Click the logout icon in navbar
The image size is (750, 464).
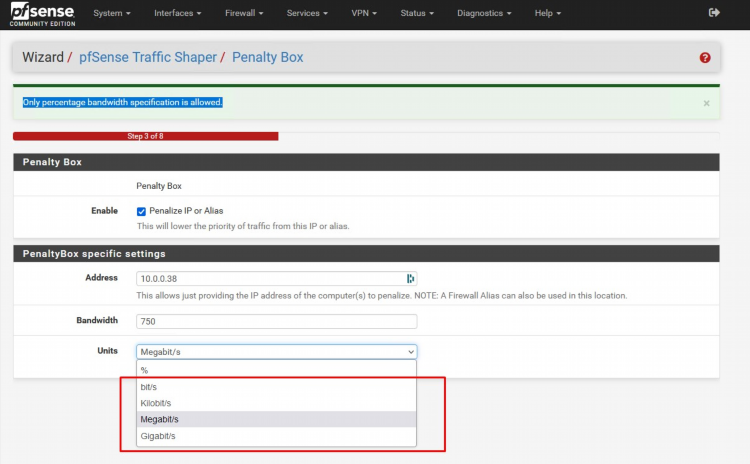pos(714,12)
